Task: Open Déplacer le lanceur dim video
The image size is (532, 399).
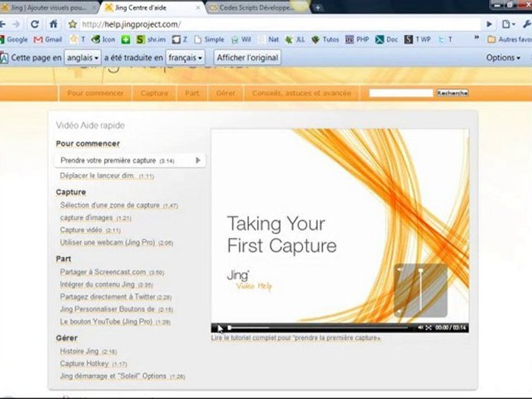Action: tap(107, 176)
